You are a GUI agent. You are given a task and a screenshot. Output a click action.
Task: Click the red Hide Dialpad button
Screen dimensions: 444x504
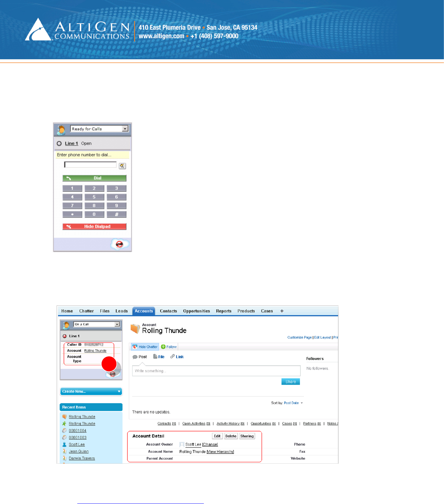tap(94, 227)
